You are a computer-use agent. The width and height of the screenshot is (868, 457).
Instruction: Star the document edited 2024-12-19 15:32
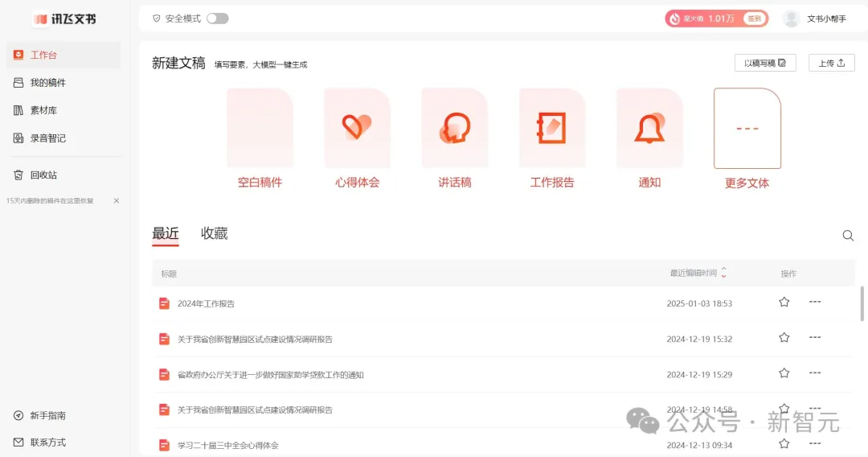(x=784, y=337)
